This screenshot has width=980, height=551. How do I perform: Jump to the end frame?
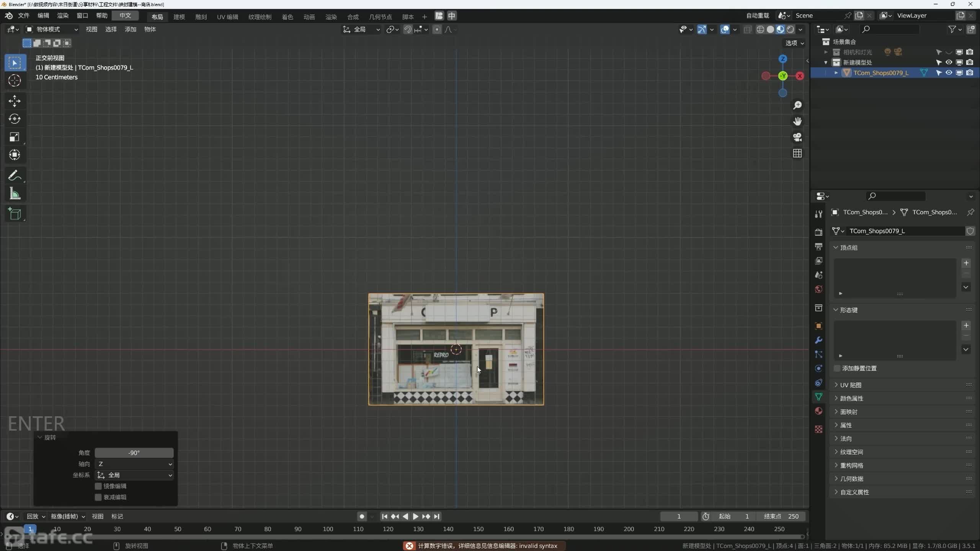pyautogui.click(x=436, y=517)
